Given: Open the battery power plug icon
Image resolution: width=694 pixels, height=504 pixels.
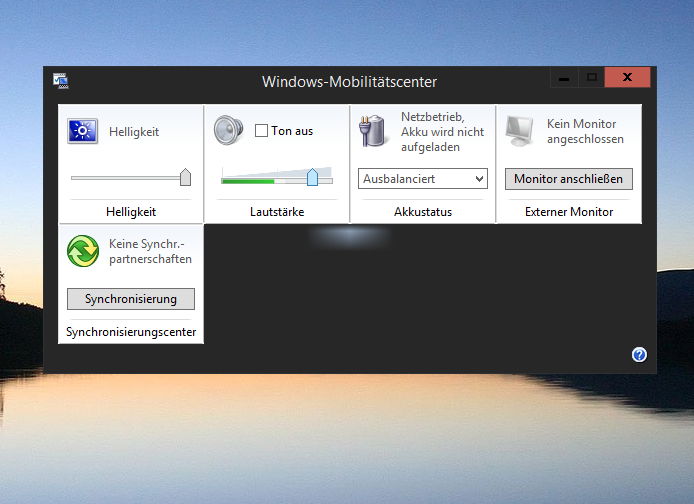Looking at the screenshot, I should [374, 131].
